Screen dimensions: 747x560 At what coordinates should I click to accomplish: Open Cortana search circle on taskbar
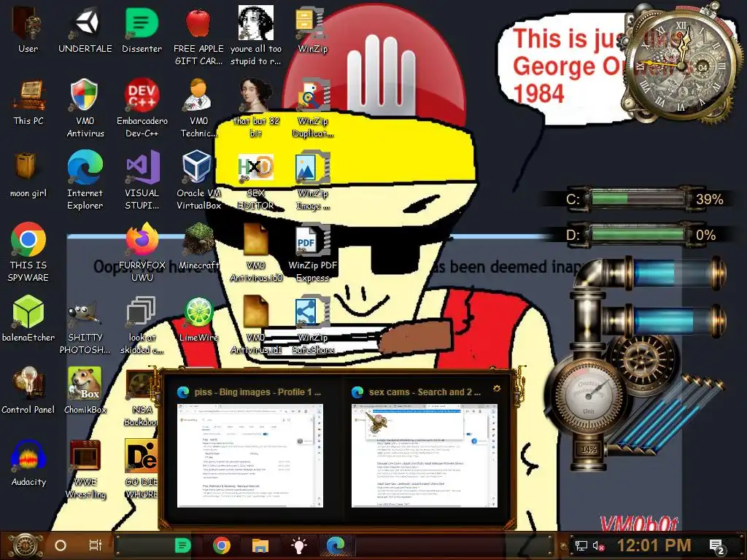(x=61, y=545)
